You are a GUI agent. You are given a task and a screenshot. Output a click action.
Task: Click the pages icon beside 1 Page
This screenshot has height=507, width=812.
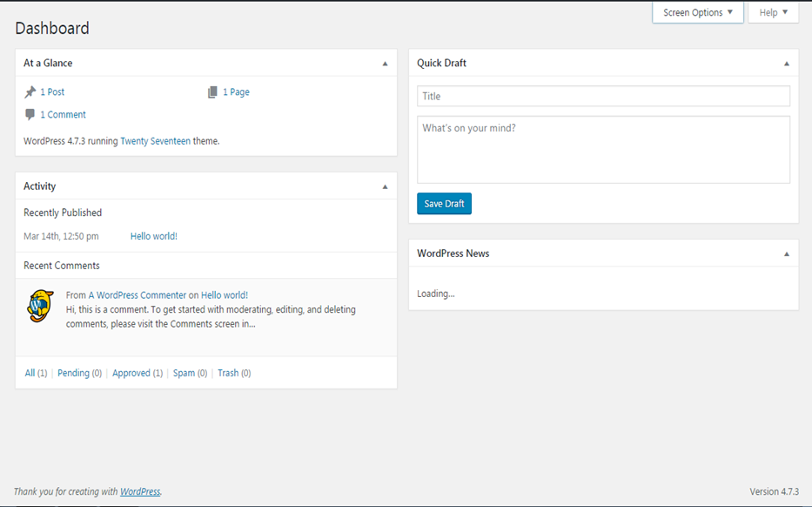[x=212, y=92]
